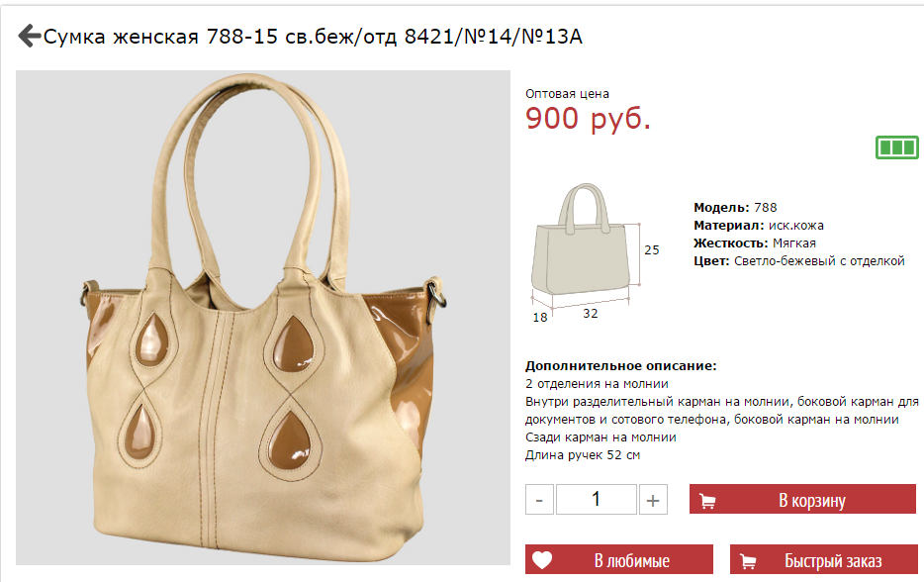Click the height dimension label 25

tap(651, 250)
